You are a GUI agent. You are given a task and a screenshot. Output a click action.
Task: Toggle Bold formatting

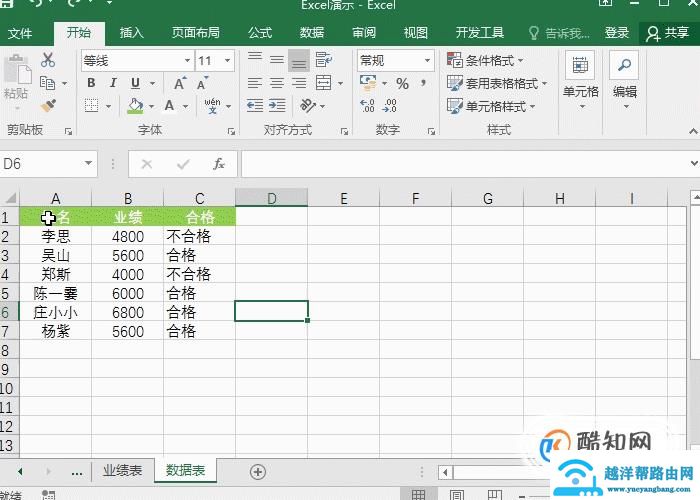tap(91, 83)
